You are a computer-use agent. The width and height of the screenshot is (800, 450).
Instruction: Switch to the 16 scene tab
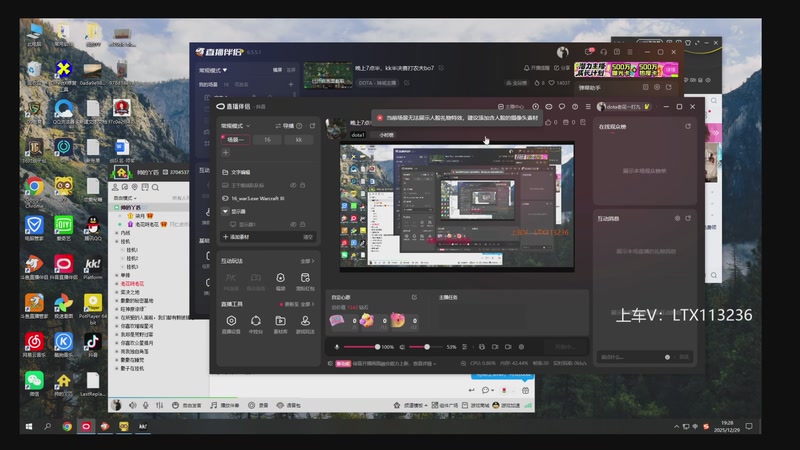point(267,139)
